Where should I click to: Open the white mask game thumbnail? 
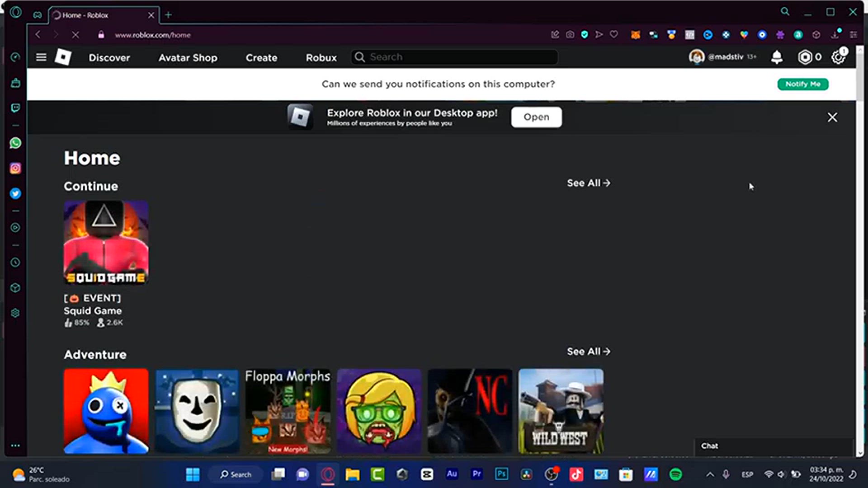point(197,411)
